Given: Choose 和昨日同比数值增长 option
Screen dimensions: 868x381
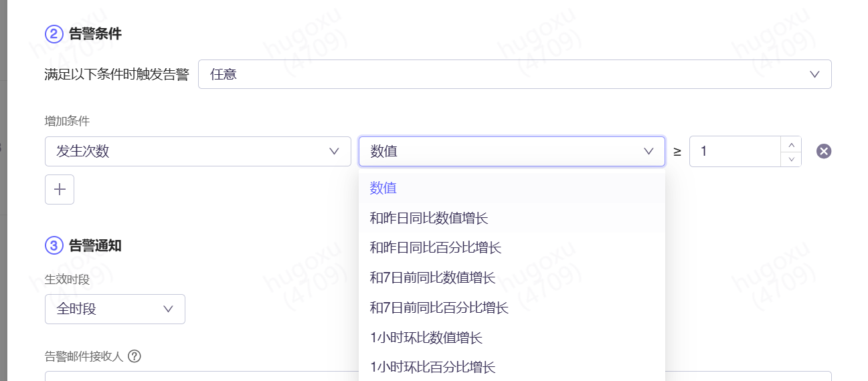Looking at the screenshot, I should point(512,218).
